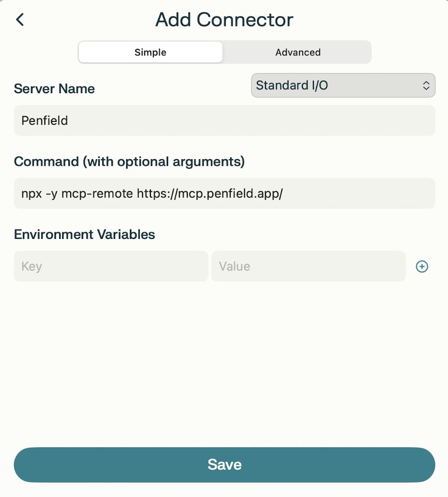
Task: Go back using the left chevron arrow
Action: coord(20,20)
